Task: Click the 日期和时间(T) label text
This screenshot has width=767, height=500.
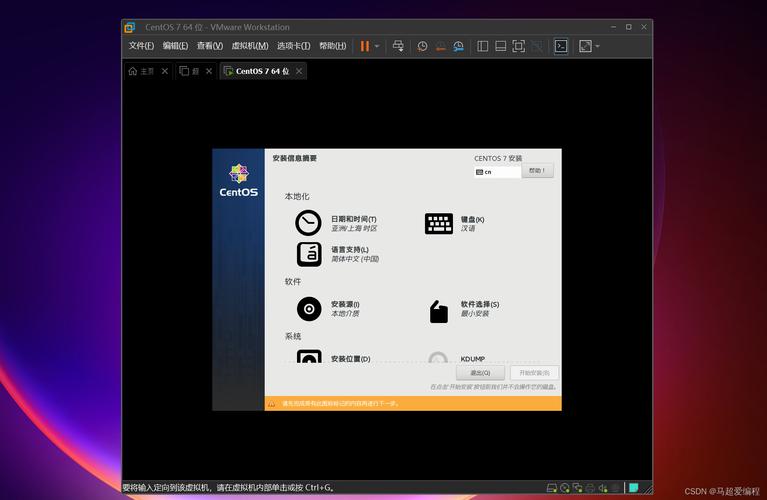Action: [354, 219]
